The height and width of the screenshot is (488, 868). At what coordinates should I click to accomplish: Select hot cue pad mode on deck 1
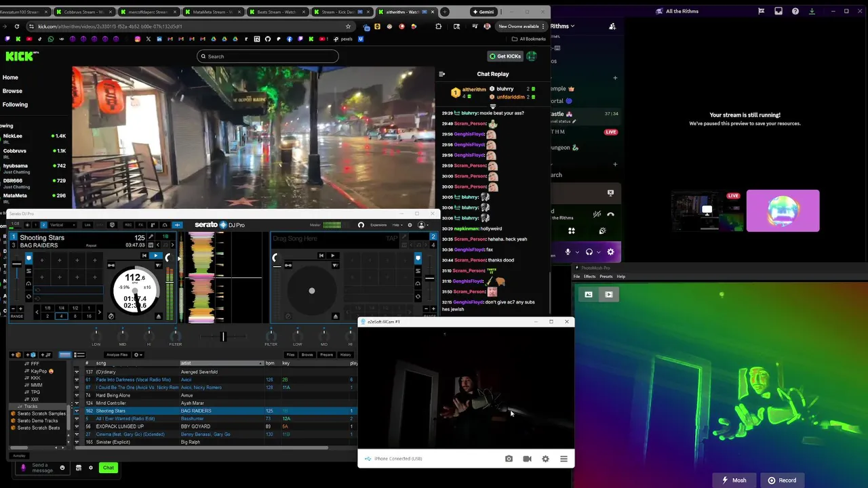tap(28, 258)
